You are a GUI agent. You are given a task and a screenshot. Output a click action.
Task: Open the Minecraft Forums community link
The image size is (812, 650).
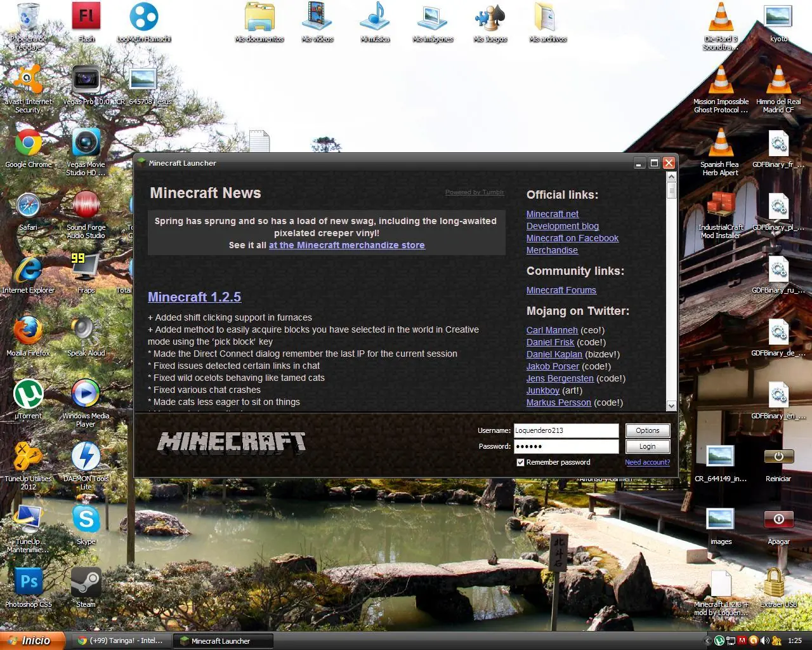tap(561, 290)
